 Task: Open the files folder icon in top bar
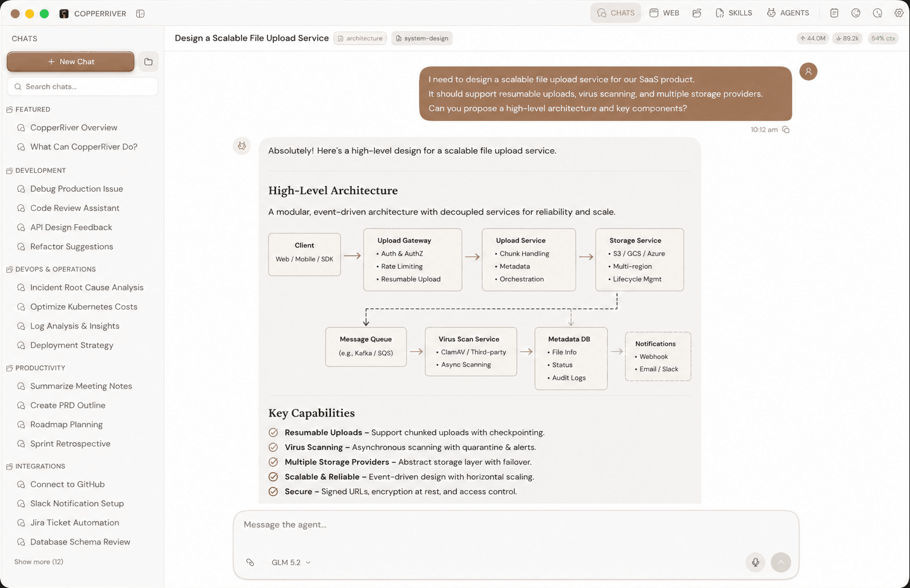pos(697,13)
